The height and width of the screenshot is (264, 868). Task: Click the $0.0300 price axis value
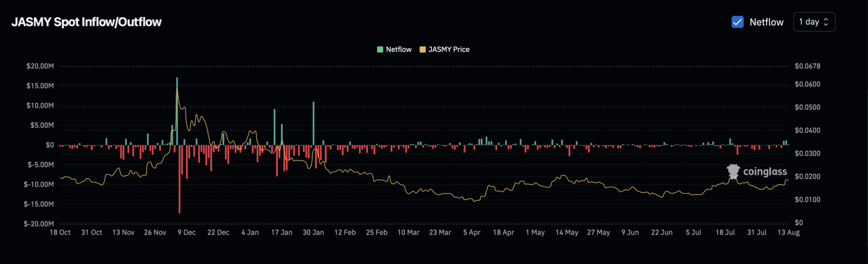(807, 153)
